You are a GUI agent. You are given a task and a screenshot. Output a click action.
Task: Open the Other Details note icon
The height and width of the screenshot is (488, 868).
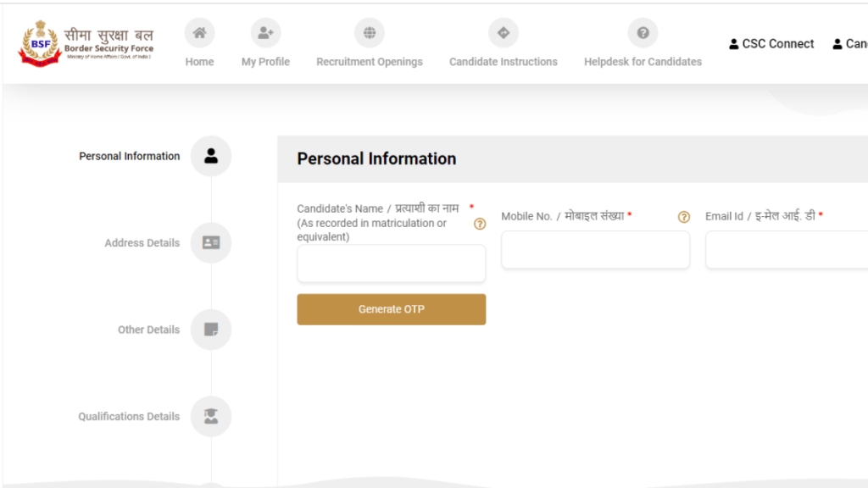(x=211, y=330)
